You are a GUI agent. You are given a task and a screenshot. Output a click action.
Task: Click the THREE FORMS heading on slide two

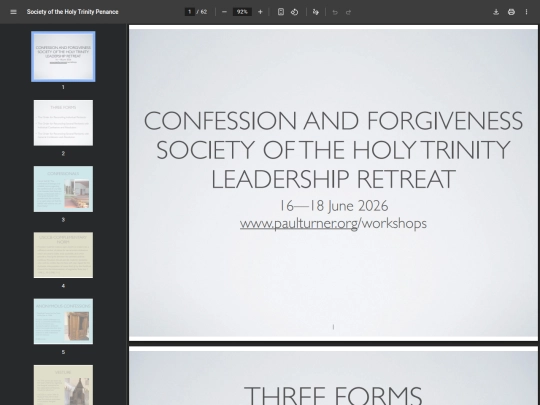[x=333, y=395]
